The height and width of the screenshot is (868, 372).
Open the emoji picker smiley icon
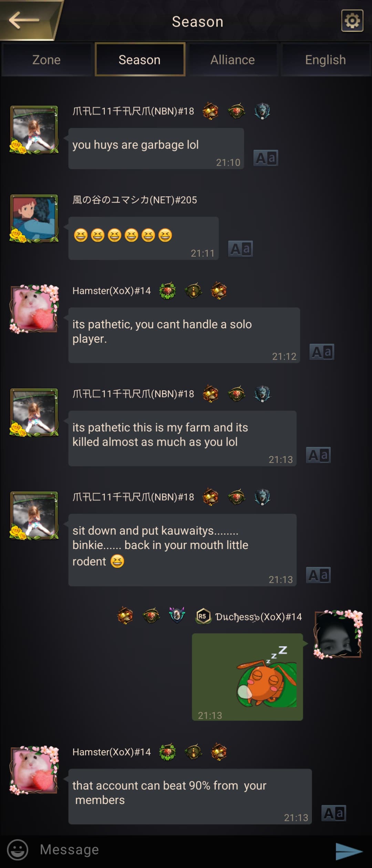pos(18,850)
